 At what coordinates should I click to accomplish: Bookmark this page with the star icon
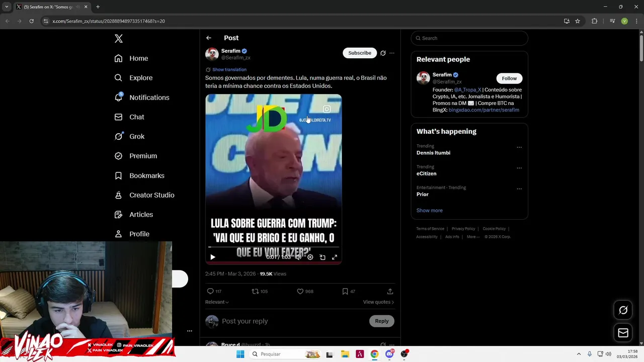click(x=578, y=21)
